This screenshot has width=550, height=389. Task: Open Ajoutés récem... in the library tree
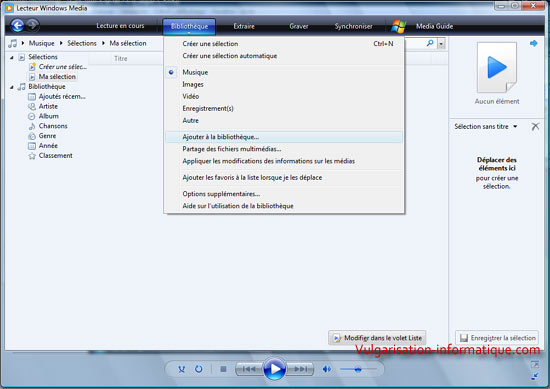pos(62,96)
